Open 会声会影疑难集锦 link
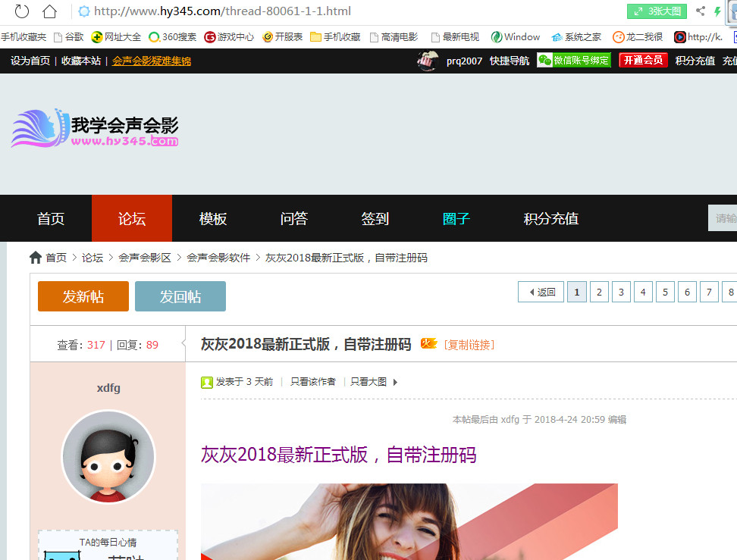Screen dimensions: 737x560 (x=152, y=61)
